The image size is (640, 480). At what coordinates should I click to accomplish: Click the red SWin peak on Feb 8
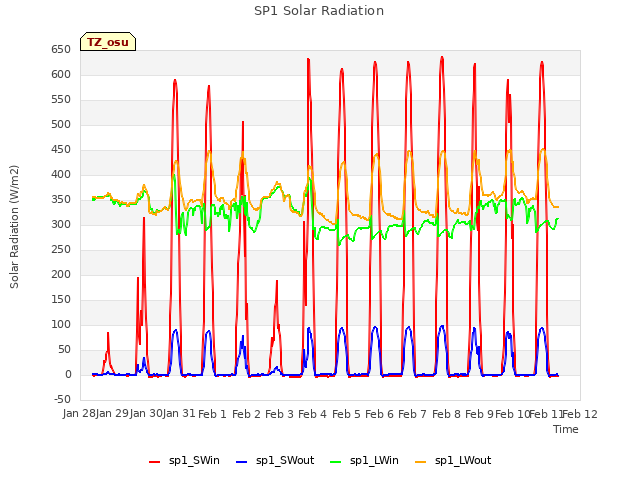coord(442,58)
